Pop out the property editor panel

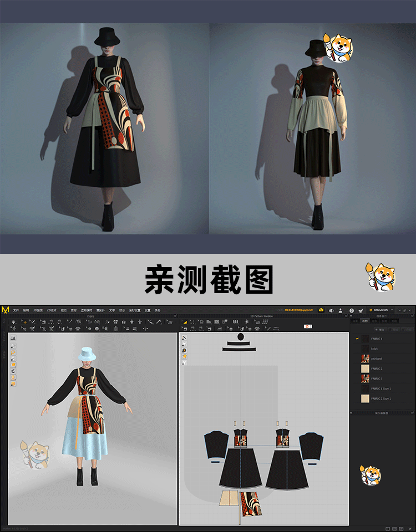coord(413,413)
